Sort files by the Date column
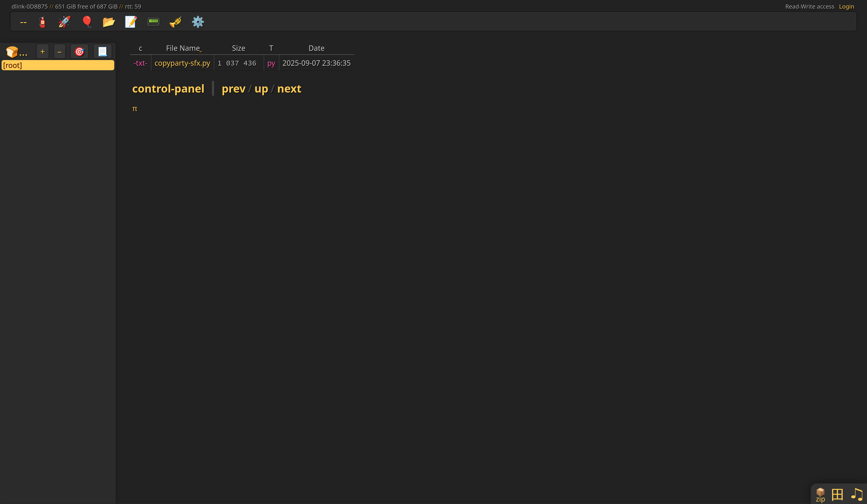867x504 pixels. point(316,48)
